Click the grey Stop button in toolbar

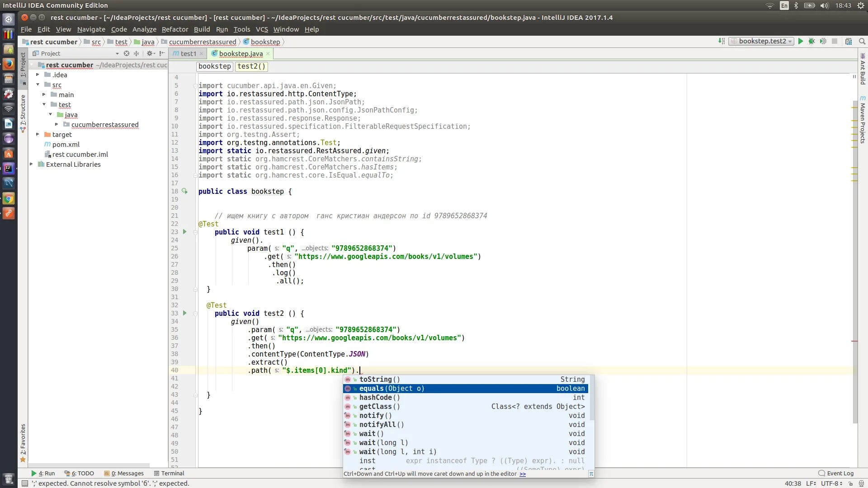pyautogui.click(x=835, y=41)
